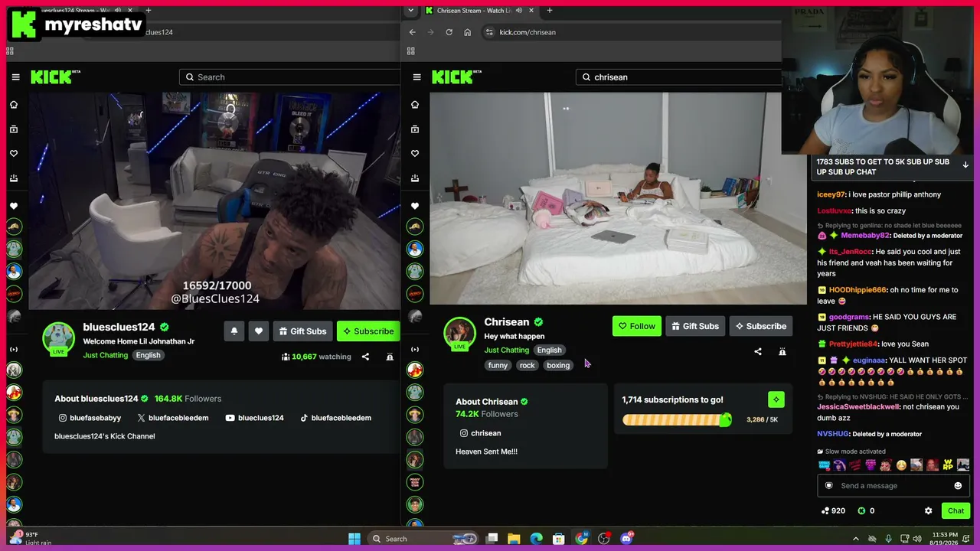This screenshot has width=980, height=551.
Task: Open Instagram link bluefasebabyy
Action: coord(90,418)
